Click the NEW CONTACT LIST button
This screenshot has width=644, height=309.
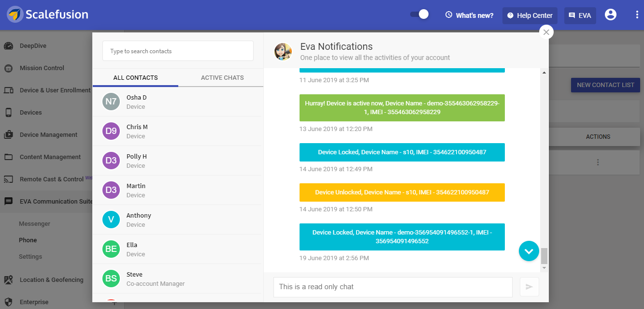[605, 85]
